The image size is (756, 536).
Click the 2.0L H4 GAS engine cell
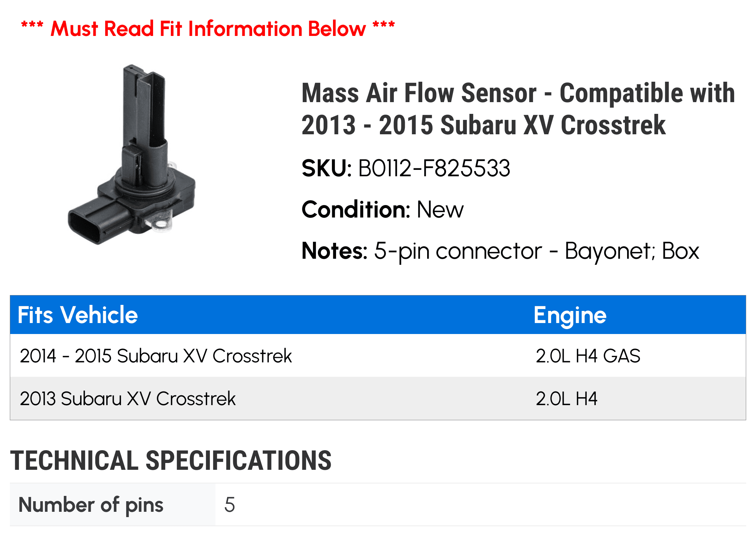588,356
